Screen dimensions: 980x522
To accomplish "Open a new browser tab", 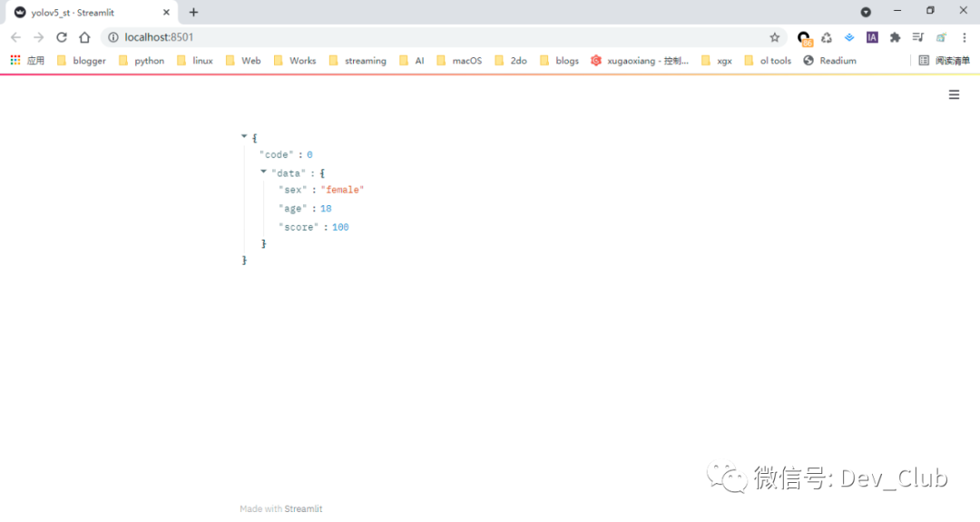I will click(x=194, y=13).
